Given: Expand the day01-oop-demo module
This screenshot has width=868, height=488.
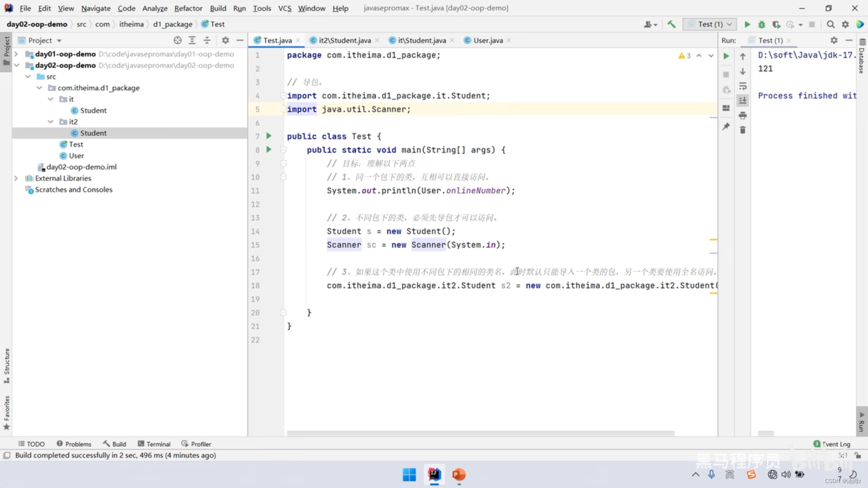Looking at the screenshot, I should point(16,54).
